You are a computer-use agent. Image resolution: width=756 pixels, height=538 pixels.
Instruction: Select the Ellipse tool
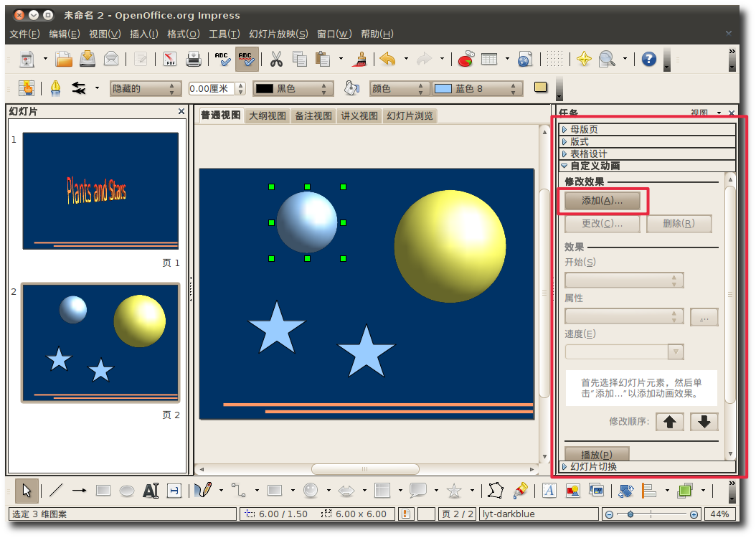pos(127,491)
